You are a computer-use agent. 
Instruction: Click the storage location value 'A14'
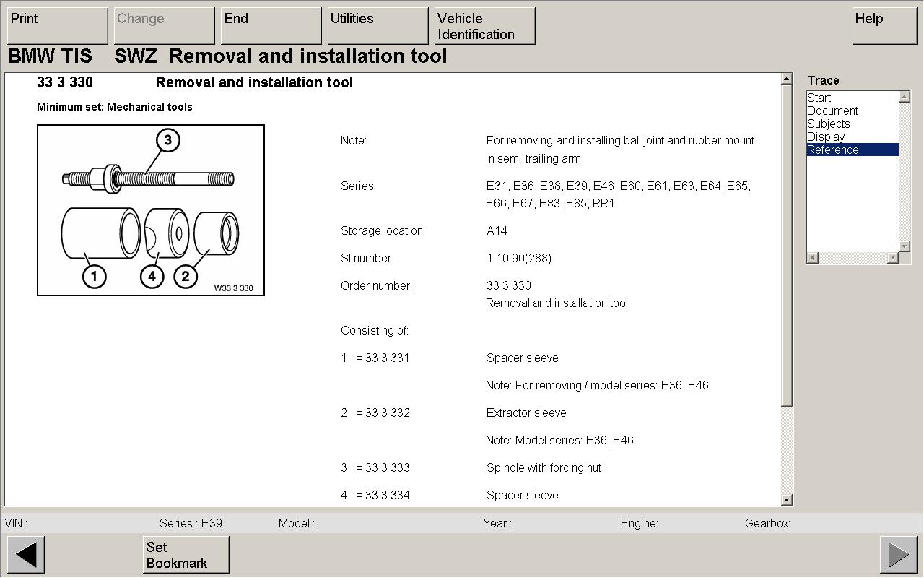pos(497,231)
